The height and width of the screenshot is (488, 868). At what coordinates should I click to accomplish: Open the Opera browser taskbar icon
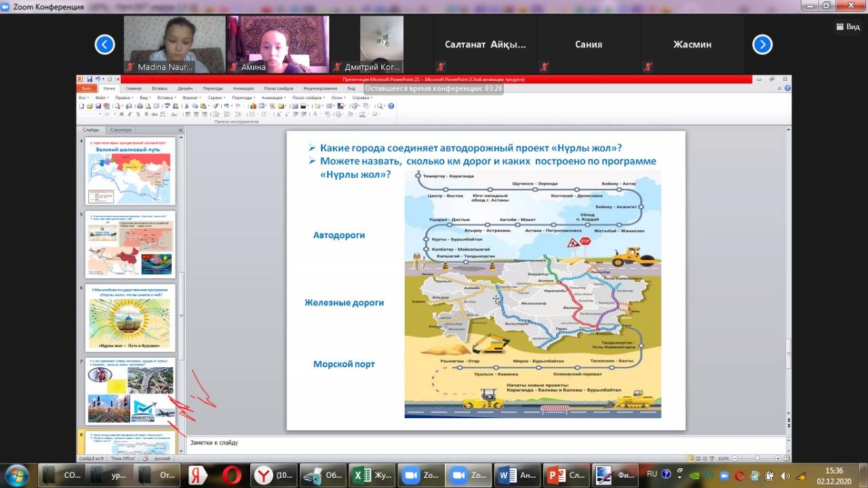tap(231, 475)
